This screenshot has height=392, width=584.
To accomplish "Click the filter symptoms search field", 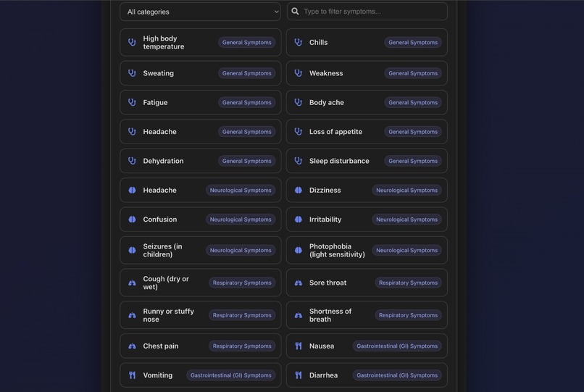I will (367, 12).
